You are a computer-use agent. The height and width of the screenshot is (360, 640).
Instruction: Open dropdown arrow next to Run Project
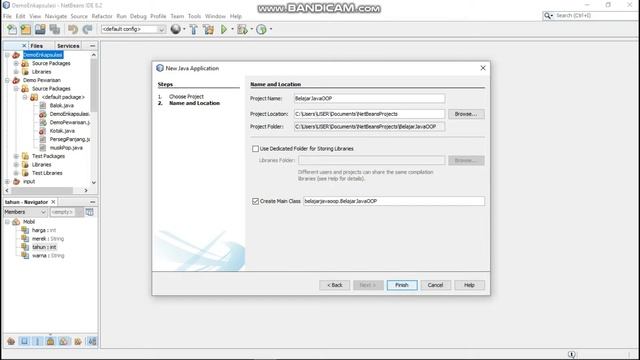pyautogui.click(x=232, y=29)
